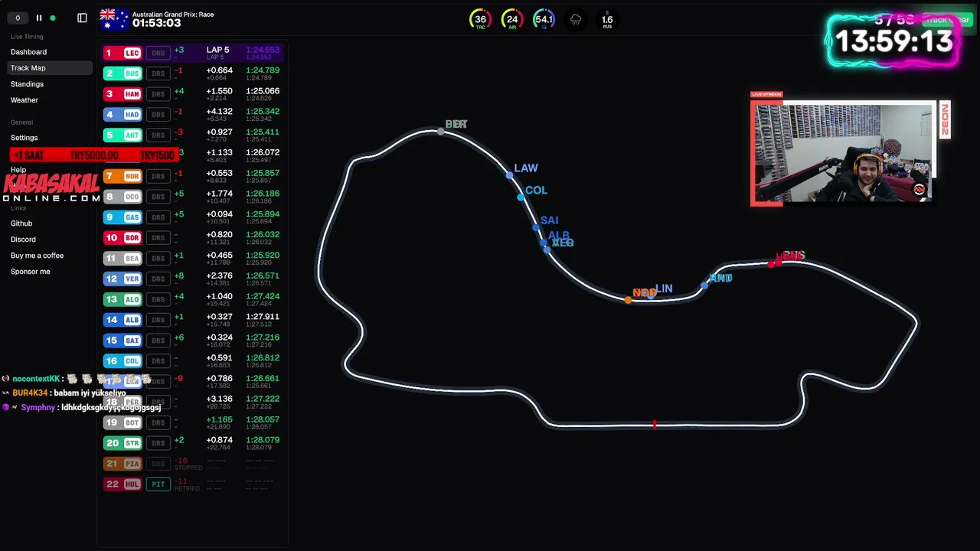The height and width of the screenshot is (551, 980).
Task: Open the Weather page
Action: tap(24, 100)
